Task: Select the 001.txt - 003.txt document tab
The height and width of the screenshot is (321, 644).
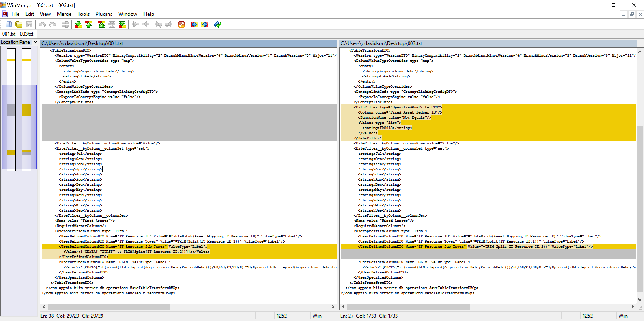Action: point(18,34)
